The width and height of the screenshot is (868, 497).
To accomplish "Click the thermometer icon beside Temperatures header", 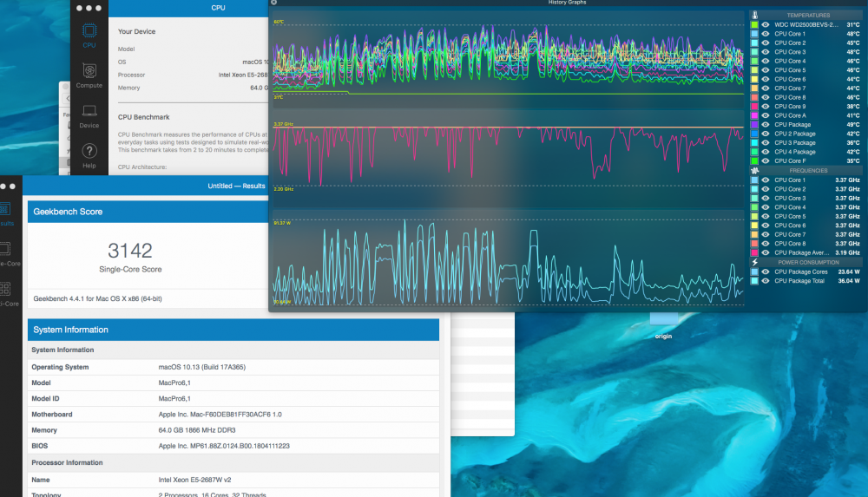I will coord(754,15).
